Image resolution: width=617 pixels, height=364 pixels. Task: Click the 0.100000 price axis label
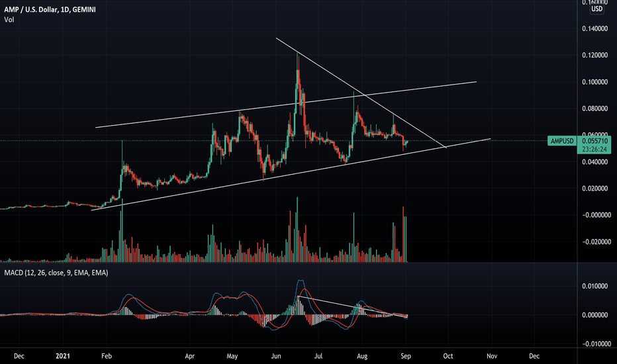click(594, 81)
